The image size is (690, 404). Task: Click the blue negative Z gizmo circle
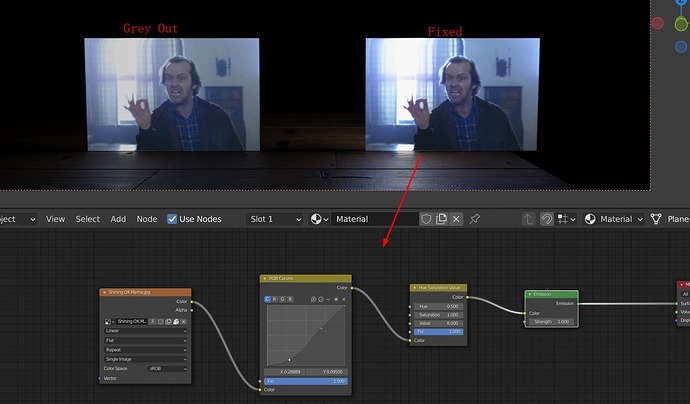pos(681,46)
